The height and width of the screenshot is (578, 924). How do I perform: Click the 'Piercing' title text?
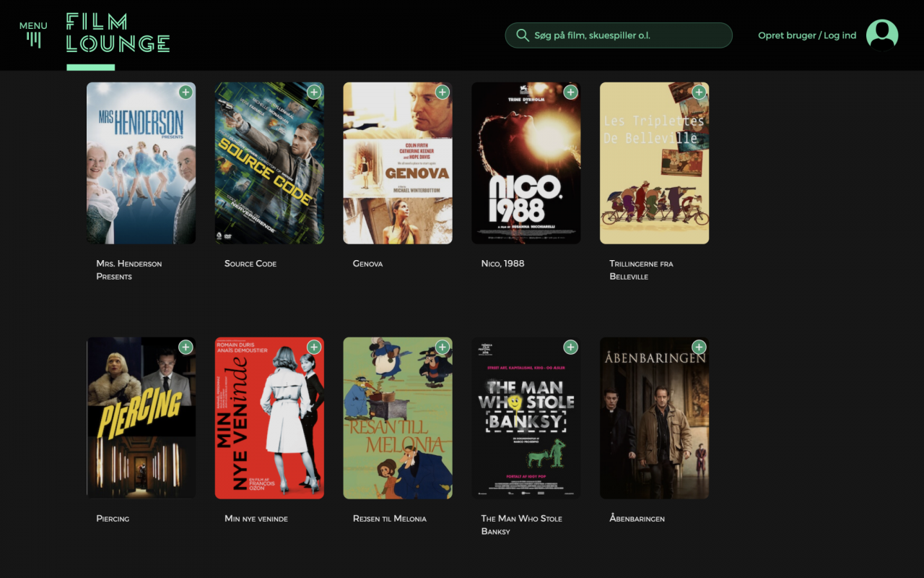click(x=113, y=519)
